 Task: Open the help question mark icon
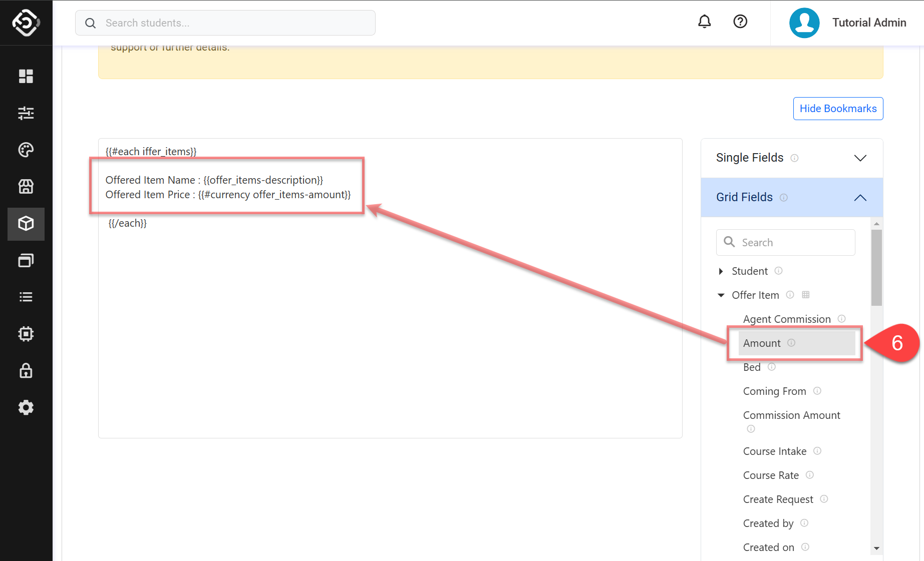[x=740, y=22]
